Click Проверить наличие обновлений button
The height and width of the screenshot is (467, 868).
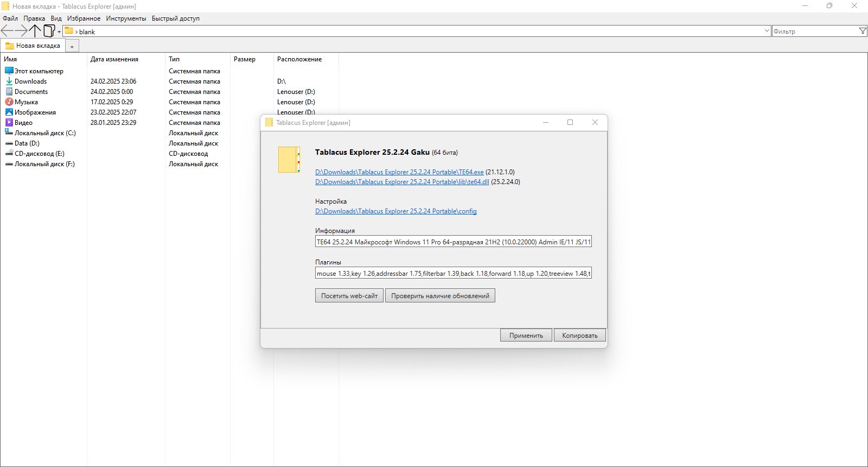click(440, 296)
